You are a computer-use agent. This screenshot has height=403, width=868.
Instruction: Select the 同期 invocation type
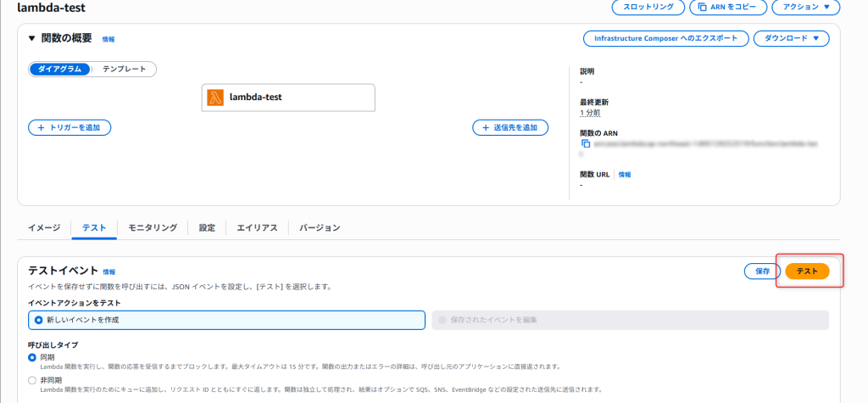click(x=33, y=357)
